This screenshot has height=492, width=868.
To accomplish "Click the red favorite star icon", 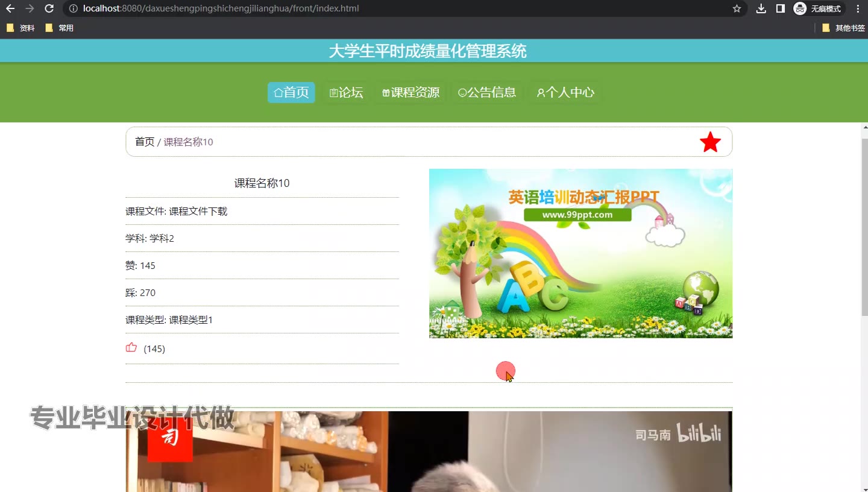I will tap(710, 142).
